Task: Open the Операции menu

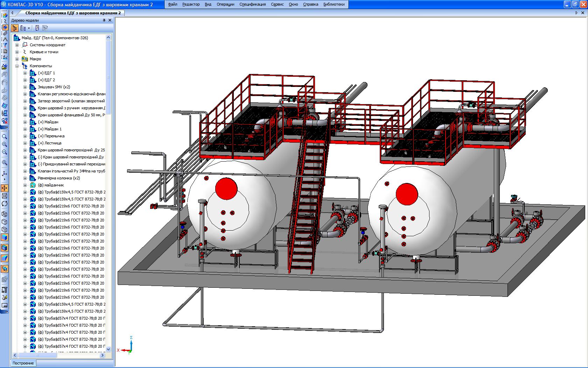Action: (x=225, y=4)
